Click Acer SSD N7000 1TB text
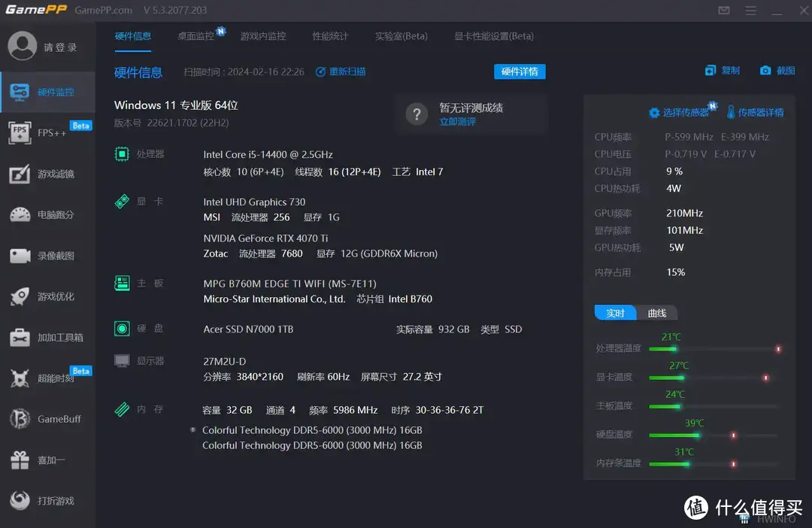Image resolution: width=812 pixels, height=528 pixels. (x=248, y=329)
